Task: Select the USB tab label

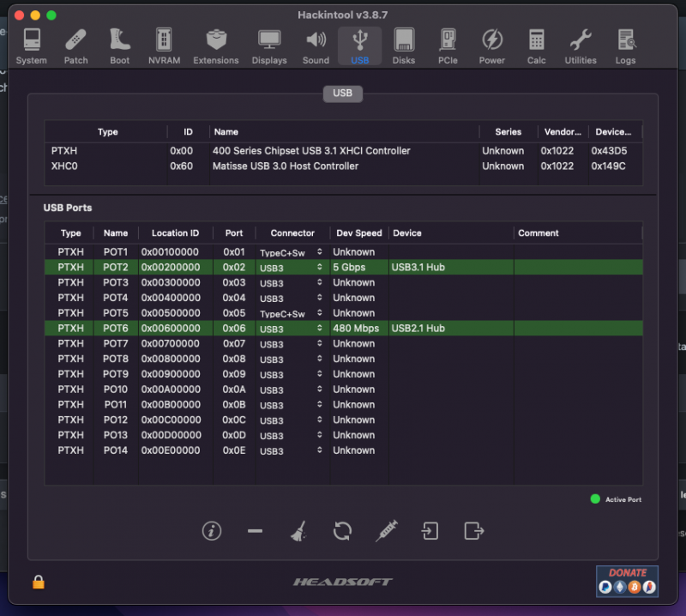Action: (342, 94)
